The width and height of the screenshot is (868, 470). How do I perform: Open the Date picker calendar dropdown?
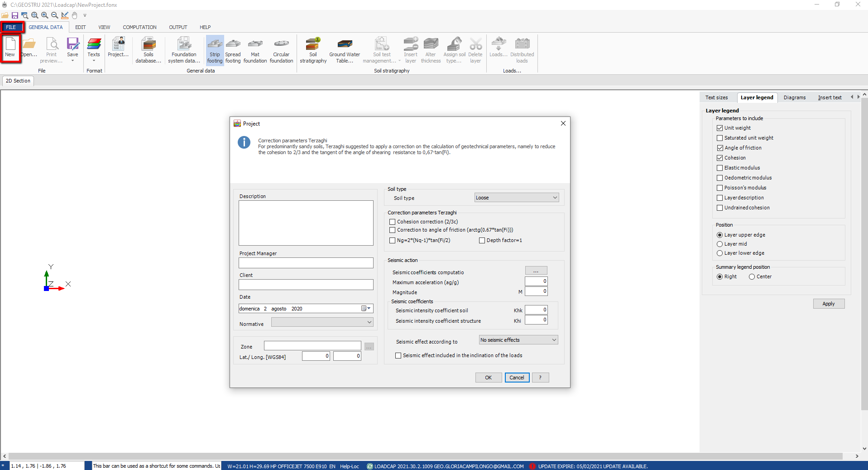[x=366, y=309]
